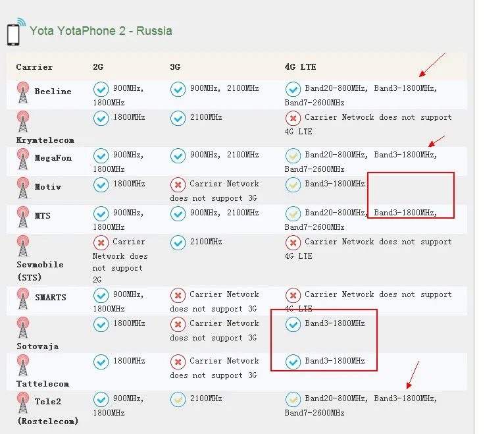
Task: Select the MegaFon carrier name
Action: 53,158
